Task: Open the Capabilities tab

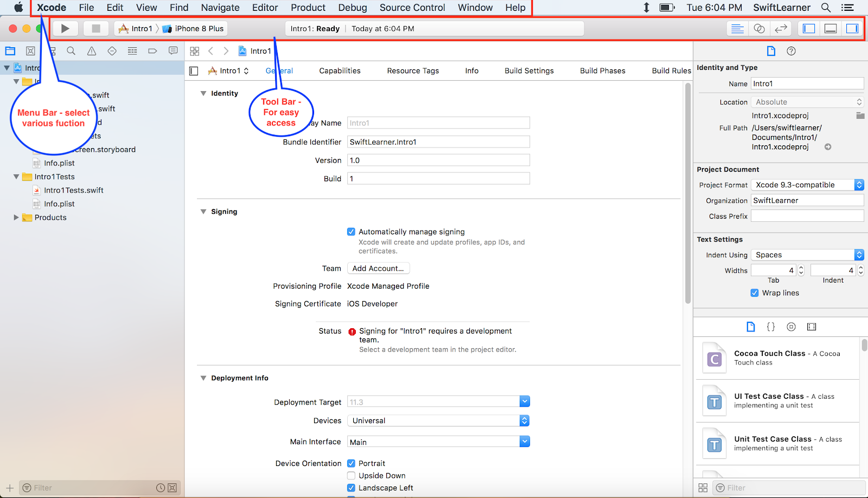Action: click(340, 71)
